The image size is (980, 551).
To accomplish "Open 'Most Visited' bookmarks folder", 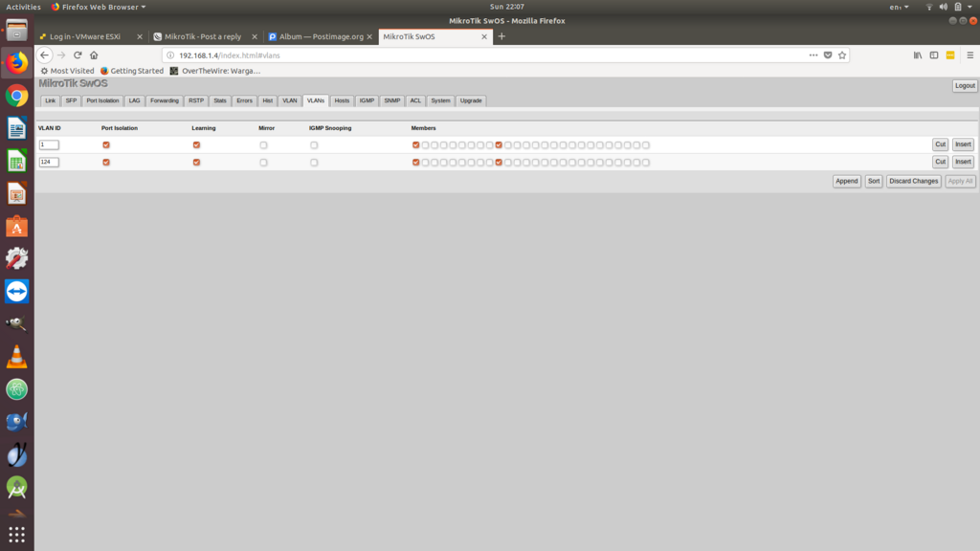I will pyautogui.click(x=68, y=71).
